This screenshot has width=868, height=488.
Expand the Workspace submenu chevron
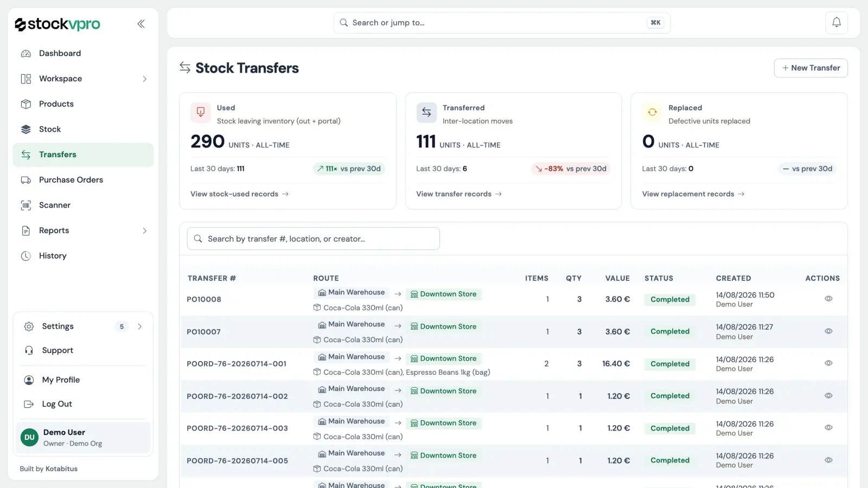tap(144, 79)
